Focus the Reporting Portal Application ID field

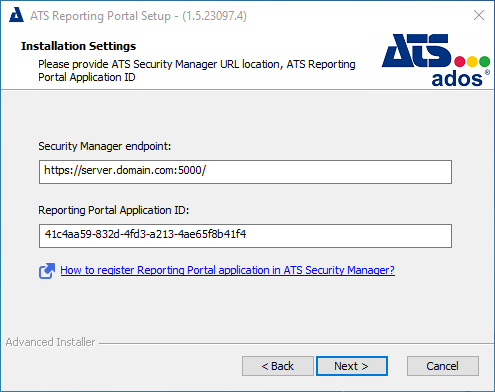(x=245, y=236)
